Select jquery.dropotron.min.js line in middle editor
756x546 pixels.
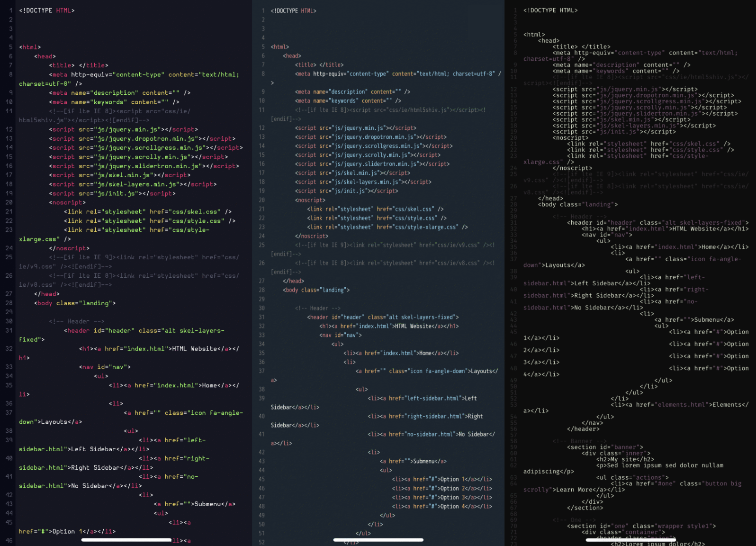[371, 137]
